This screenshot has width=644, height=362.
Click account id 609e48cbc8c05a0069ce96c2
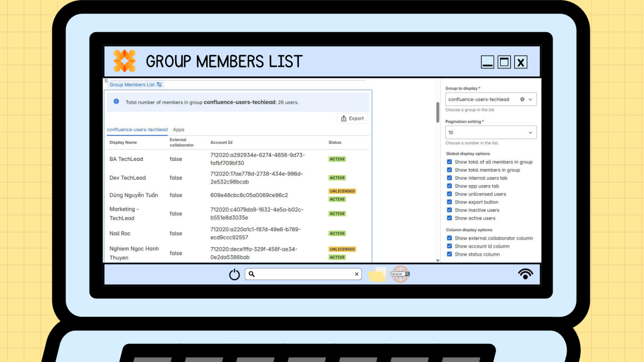click(x=249, y=195)
